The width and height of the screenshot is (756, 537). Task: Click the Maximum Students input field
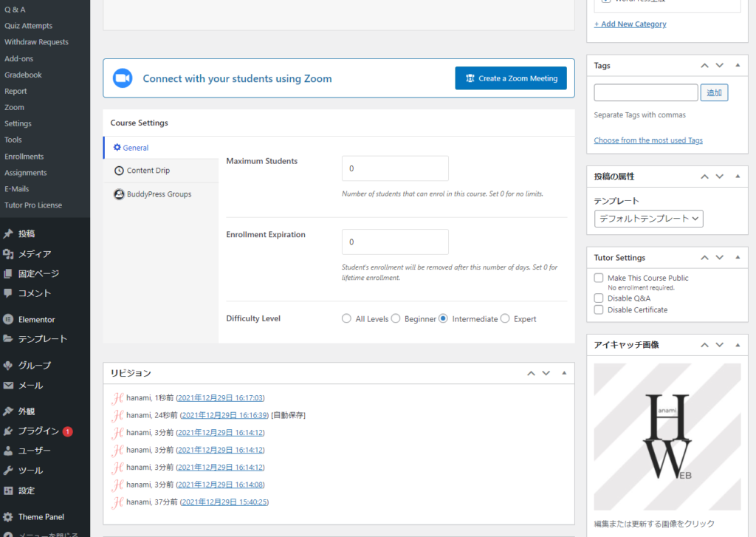[x=395, y=168]
